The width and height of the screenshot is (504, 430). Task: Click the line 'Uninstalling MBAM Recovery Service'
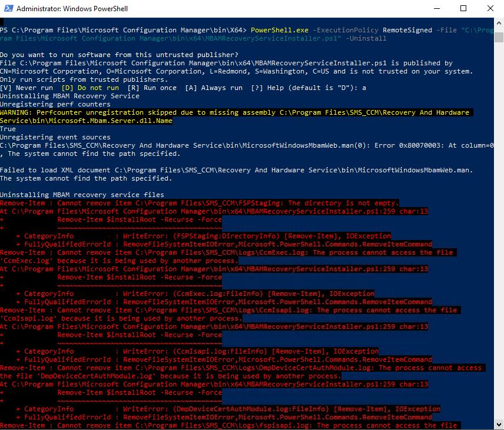tap(69, 96)
